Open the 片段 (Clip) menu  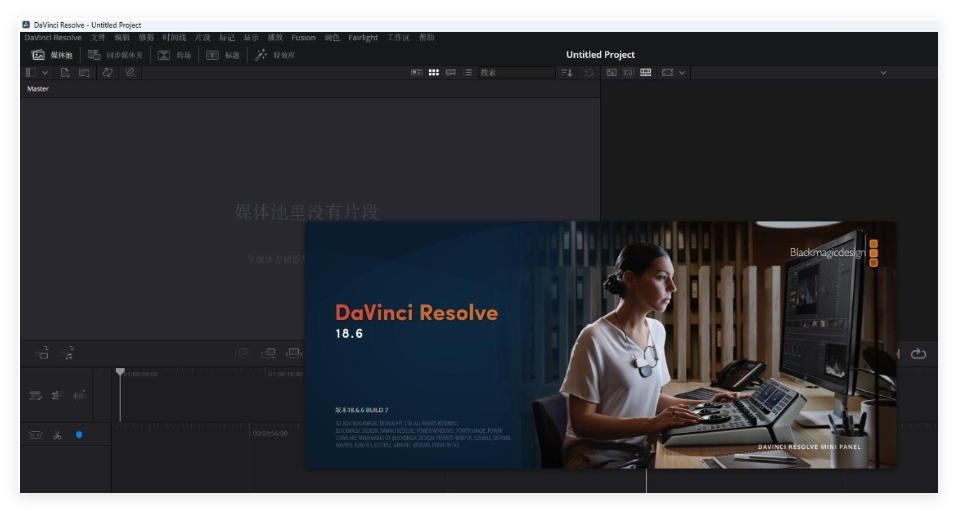tap(202, 38)
